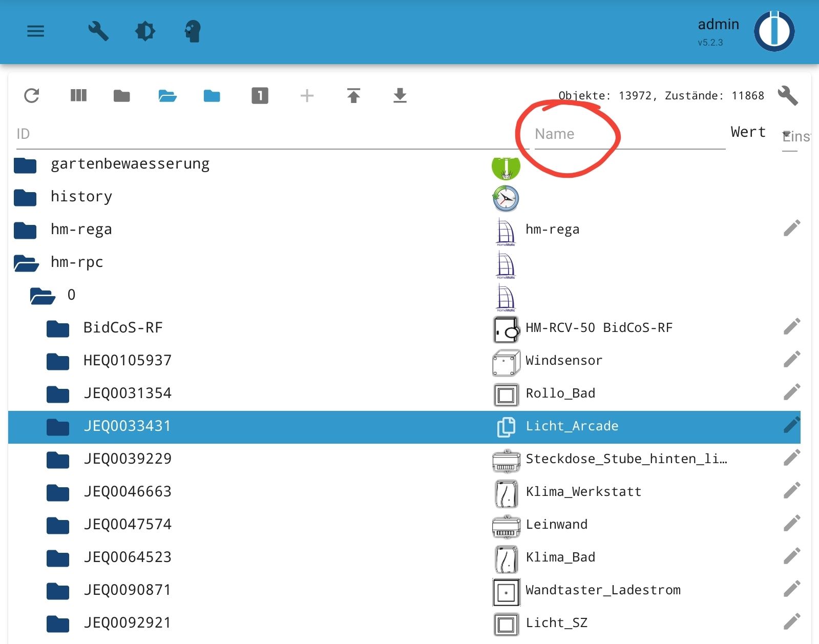This screenshot has width=819, height=644.
Task: Expand the BidCoS-RF folder
Action: tap(58, 329)
